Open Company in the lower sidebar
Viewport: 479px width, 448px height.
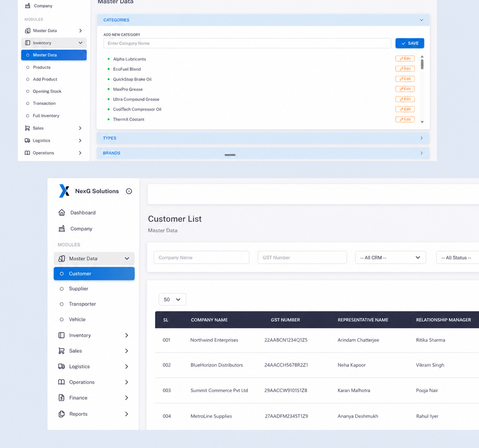[x=81, y=228]
